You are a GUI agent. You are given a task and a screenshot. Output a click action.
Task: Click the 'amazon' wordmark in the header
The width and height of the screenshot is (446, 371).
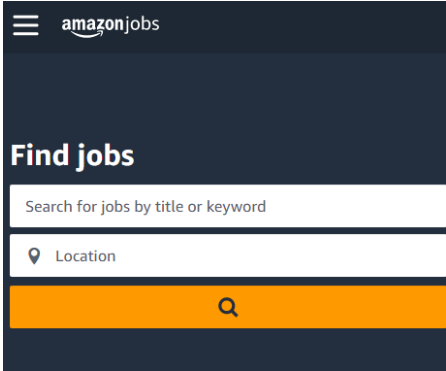tap(93, 25)
